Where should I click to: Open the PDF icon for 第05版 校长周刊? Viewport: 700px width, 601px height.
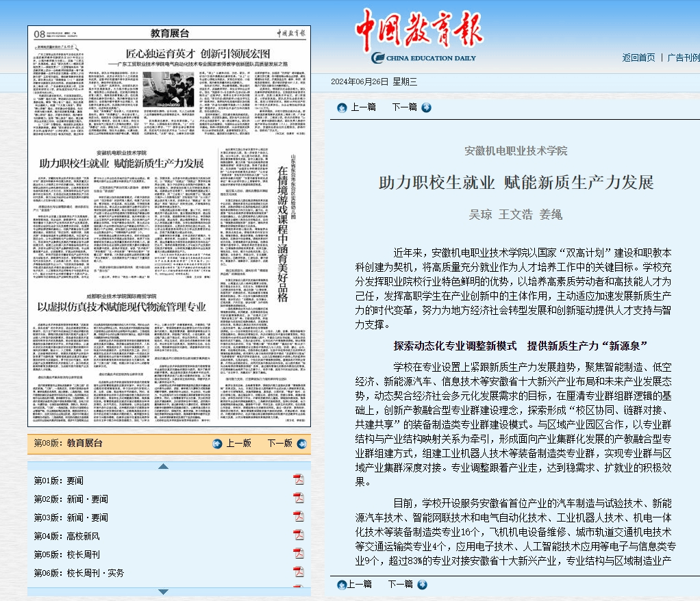(x=298, y=553)
